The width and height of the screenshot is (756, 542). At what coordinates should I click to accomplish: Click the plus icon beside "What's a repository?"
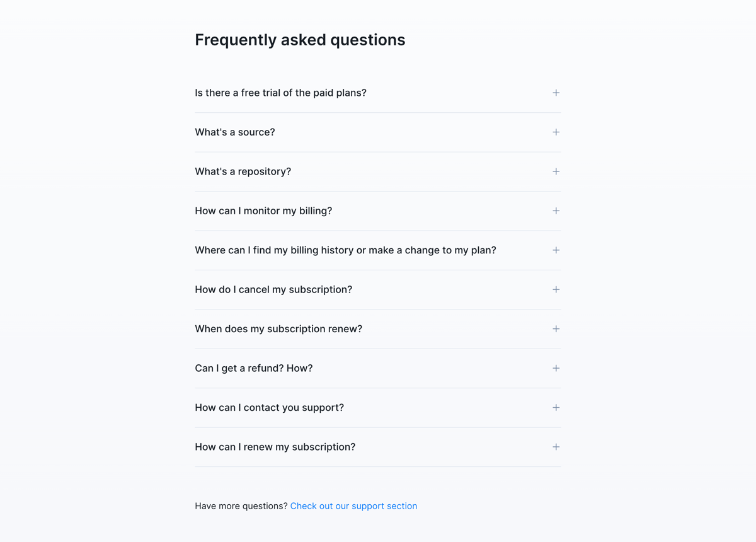(556, 171)
